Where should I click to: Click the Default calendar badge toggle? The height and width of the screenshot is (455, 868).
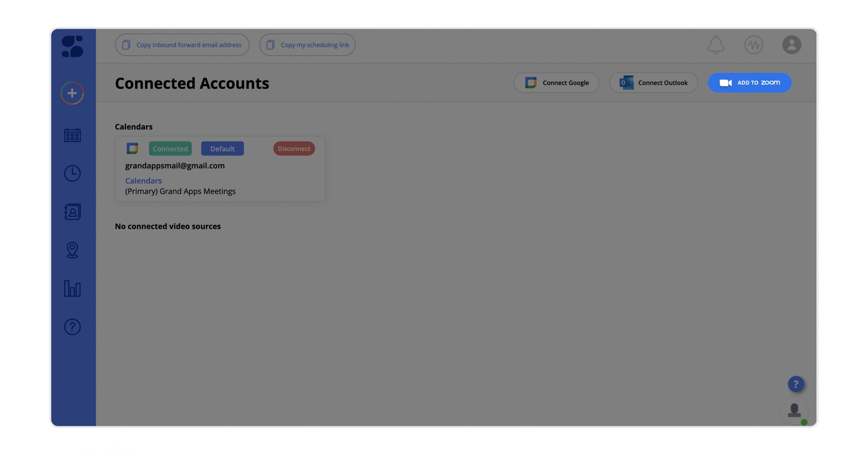[x=222, y=148]
